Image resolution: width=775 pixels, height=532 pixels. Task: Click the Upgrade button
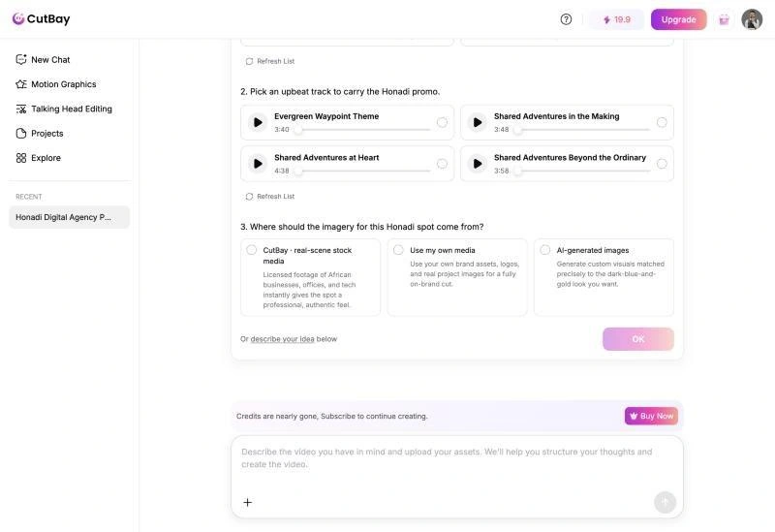(678, 19)
